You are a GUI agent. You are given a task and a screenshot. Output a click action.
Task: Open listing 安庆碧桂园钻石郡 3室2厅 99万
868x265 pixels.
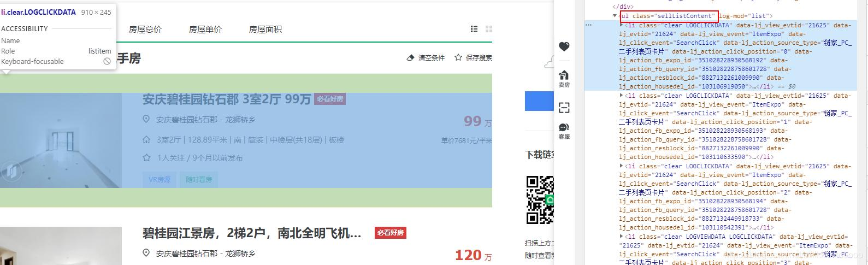(x=227, y=99)
